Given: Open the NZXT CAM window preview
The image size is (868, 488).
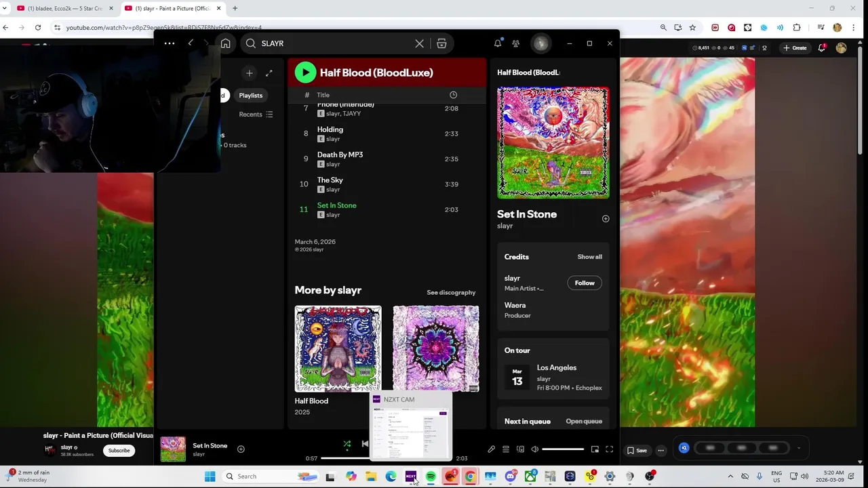Looking at the screenshot, I should click(410, 426).
